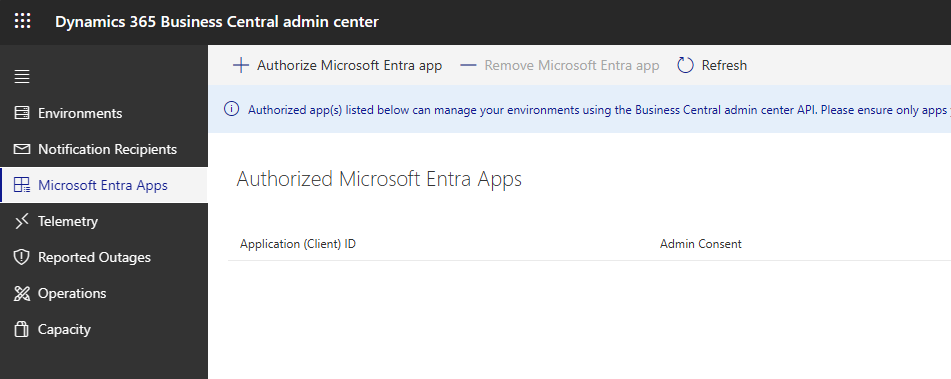This screenshot has height=379, width=951.
Task: Open Telemetry section
Action: [x=104, y=221]
